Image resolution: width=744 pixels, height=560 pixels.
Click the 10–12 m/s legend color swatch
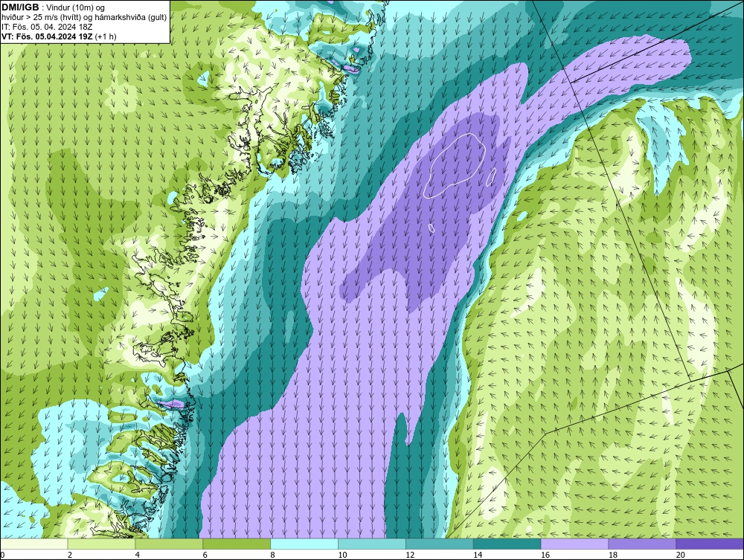[372, 544]
